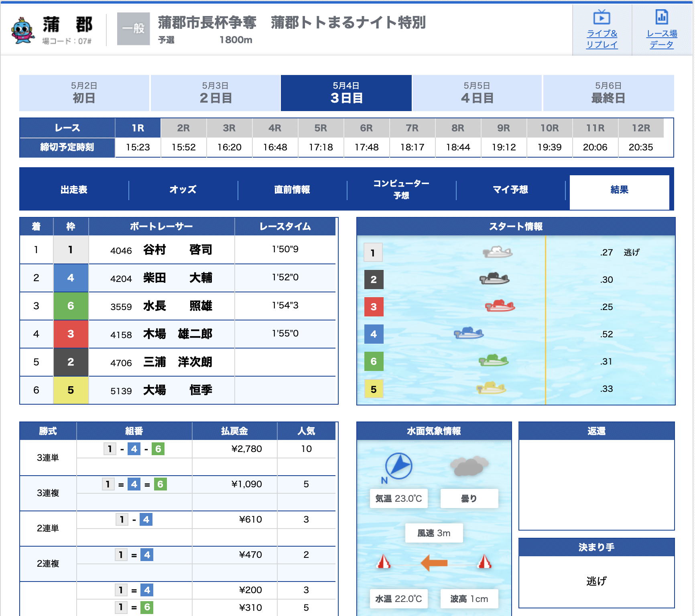Screen dimensions: 695x616
Task: Click the white boat 1 start icon
Action: (497, 252)
